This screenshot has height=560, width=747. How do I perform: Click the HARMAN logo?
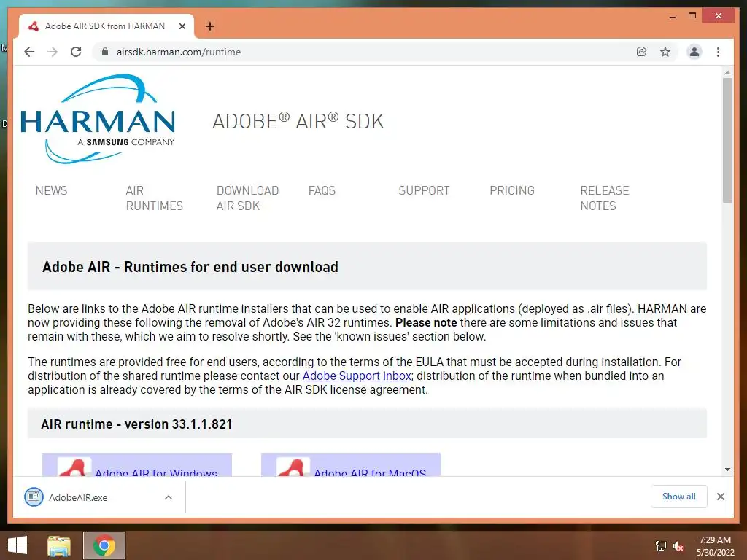coord(98,119)
